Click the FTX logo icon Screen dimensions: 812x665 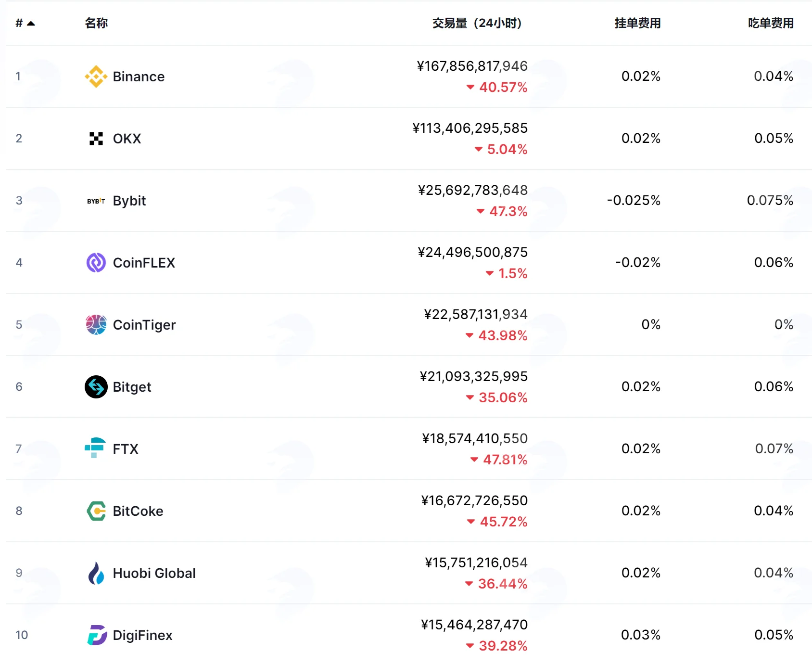tap(95, 448)
